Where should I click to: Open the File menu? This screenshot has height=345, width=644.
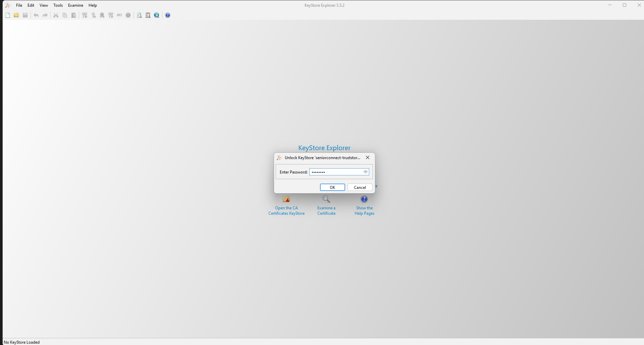pyautogui.click(x=19, y=5)
